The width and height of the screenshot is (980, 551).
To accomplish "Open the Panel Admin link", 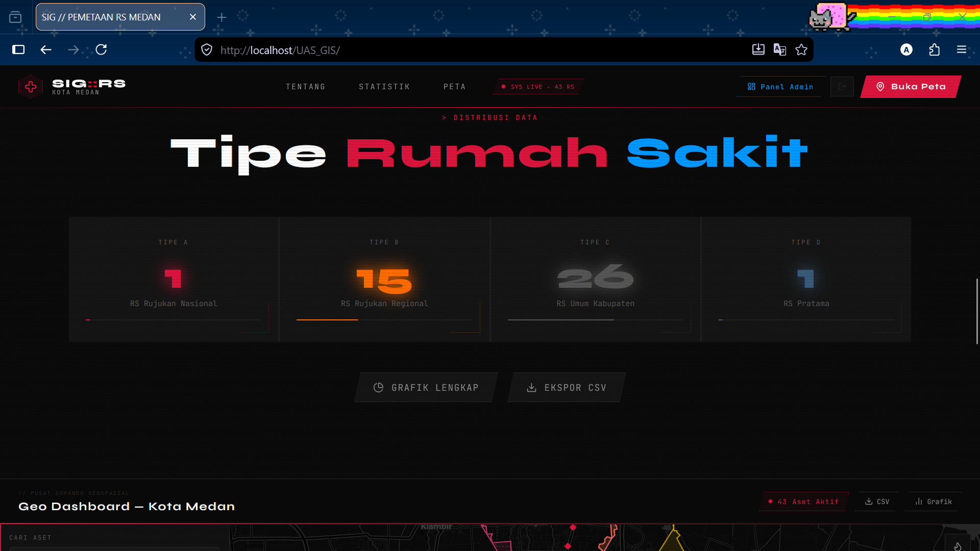I will (780, 87).
